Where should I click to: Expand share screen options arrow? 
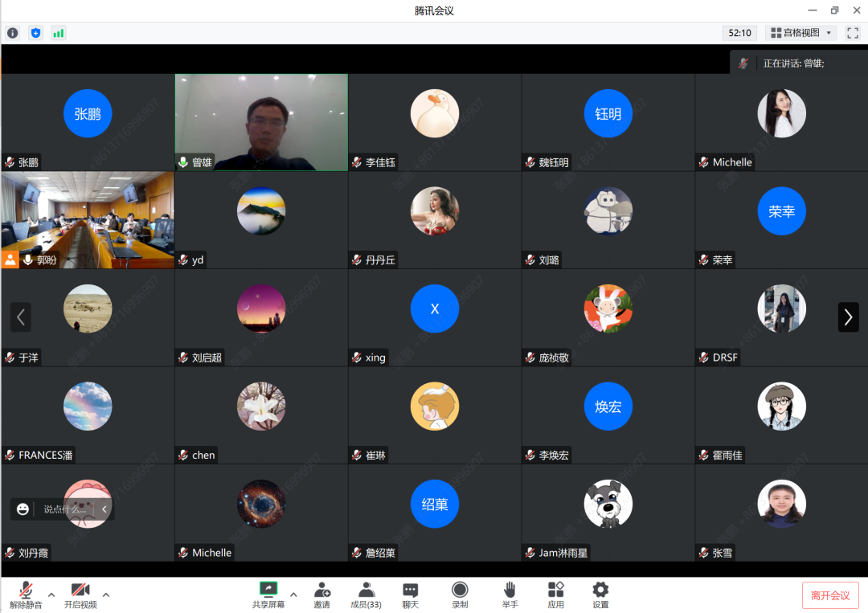click(x=293, y=595)
